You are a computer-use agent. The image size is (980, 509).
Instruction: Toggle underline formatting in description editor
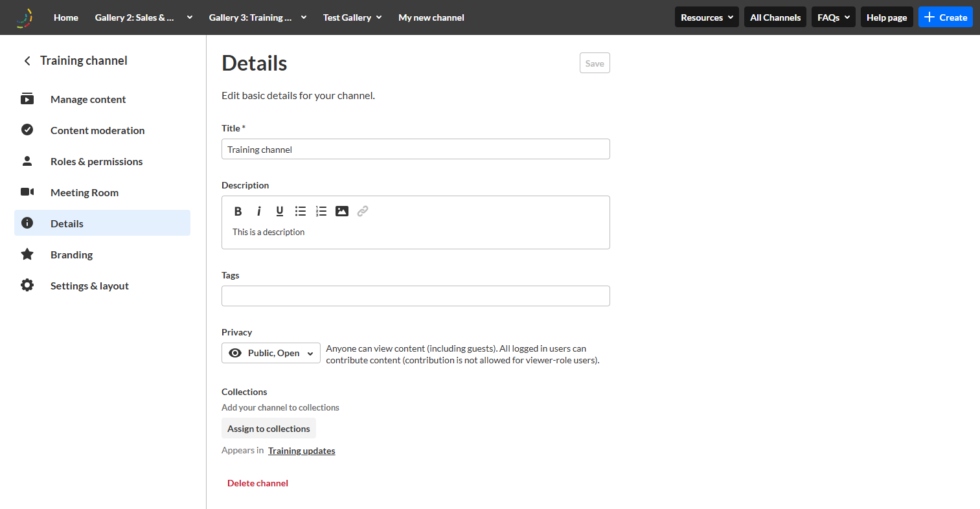pyautogui.click(x=280, y=211)
